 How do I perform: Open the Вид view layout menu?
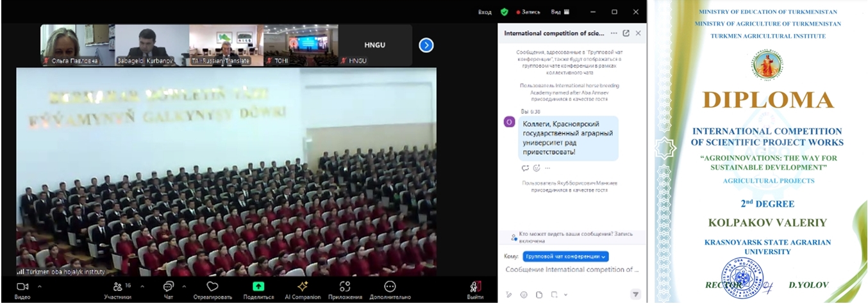(560, 12)
